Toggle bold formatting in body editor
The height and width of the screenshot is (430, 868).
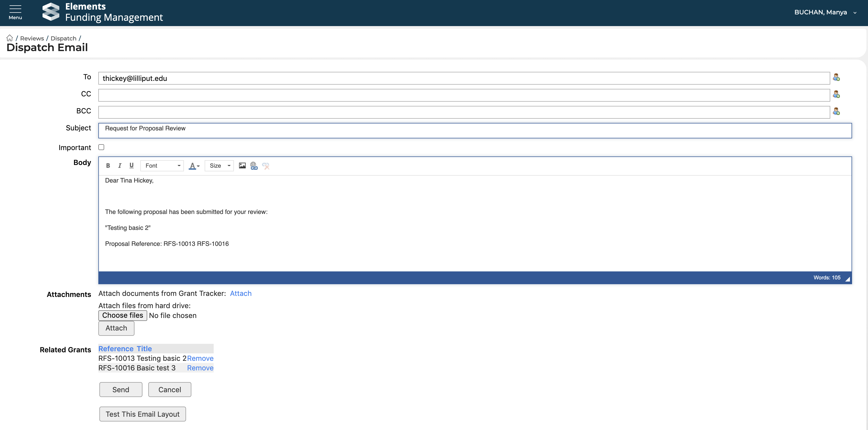point(108,166)
